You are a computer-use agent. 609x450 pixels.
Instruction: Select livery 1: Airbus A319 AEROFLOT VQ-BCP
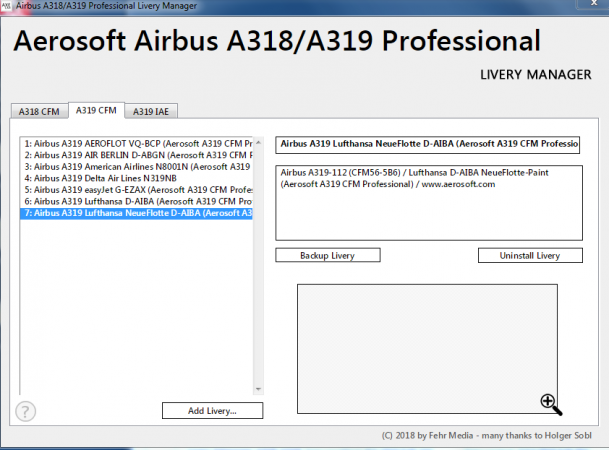coord(137,144)
